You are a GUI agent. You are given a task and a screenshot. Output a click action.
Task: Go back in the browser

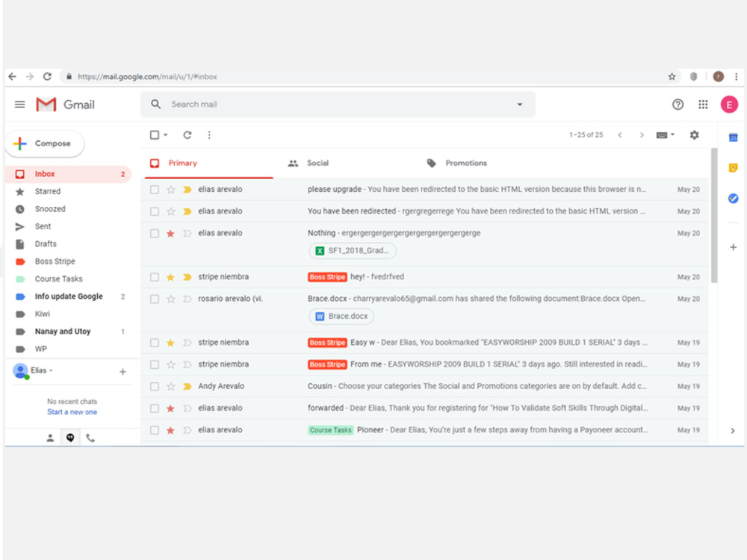click(x=13, y=76)
